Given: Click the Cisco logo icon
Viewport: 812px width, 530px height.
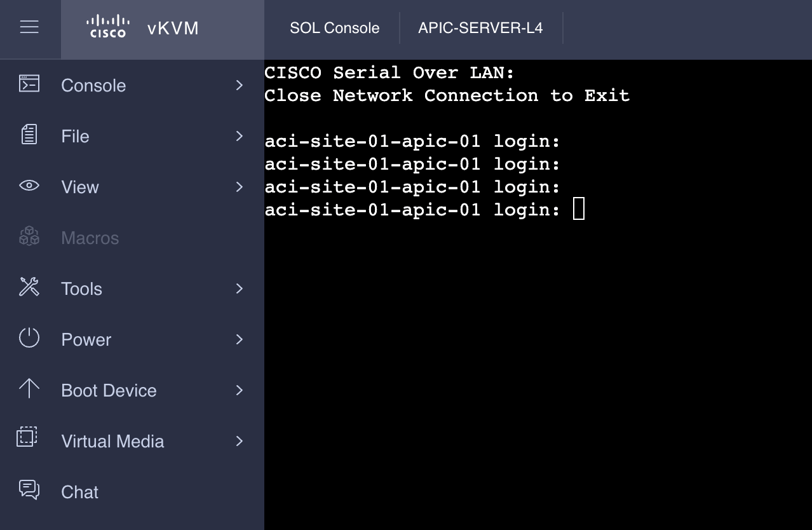Looking at the screenshot, I should 108,27.
